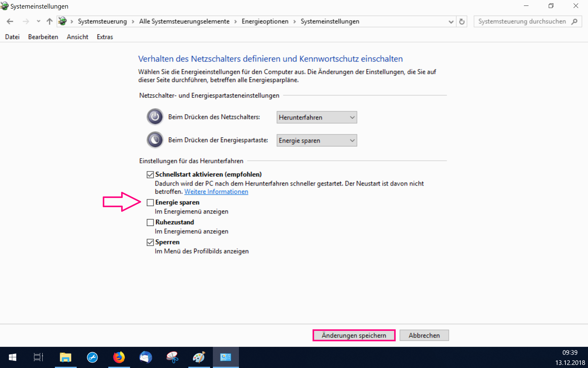Image resolution: width=588 pixels, height=368 pixels.
Task: Open the Energiespartaste action dropdown
Action: point(317,141)
